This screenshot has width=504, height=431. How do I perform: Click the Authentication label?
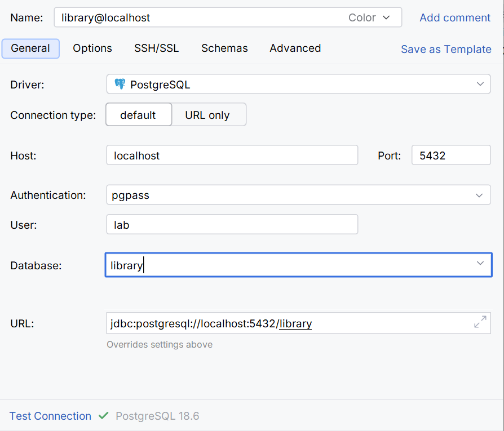48,195
